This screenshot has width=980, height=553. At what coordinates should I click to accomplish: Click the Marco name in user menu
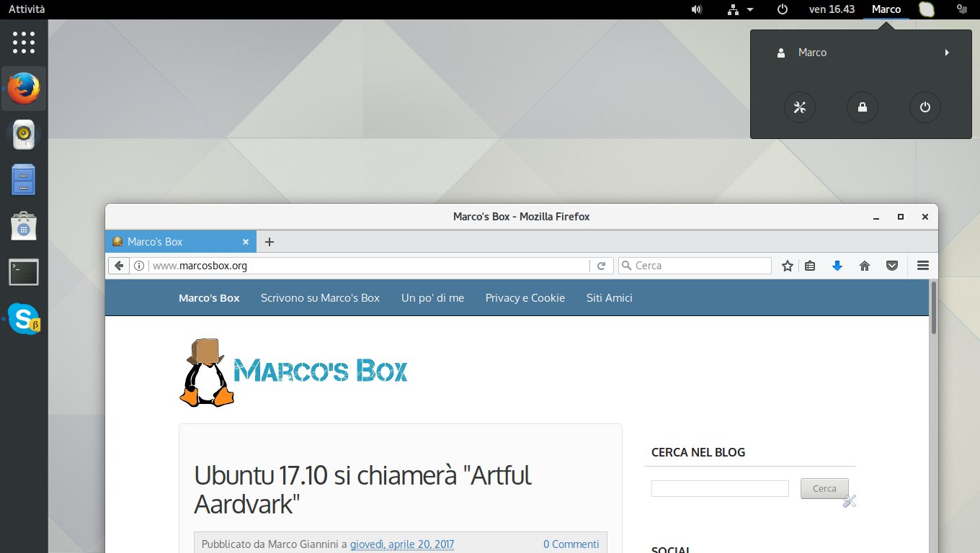(x=812, y=53)
